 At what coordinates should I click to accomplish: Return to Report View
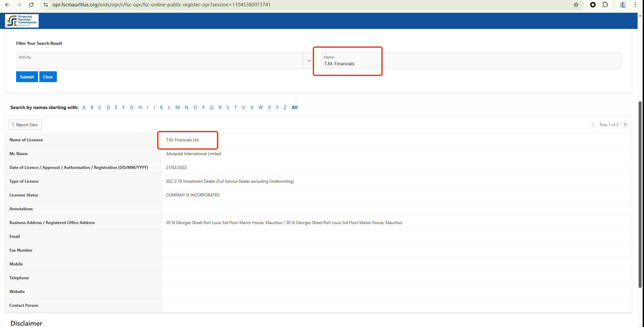[x=25, y=124]
